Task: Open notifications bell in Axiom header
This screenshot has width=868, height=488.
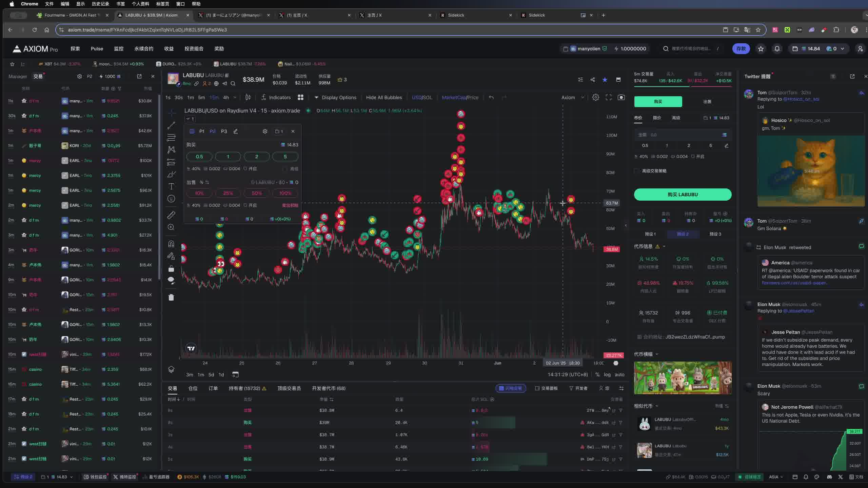Action: [x=777, y=48]
